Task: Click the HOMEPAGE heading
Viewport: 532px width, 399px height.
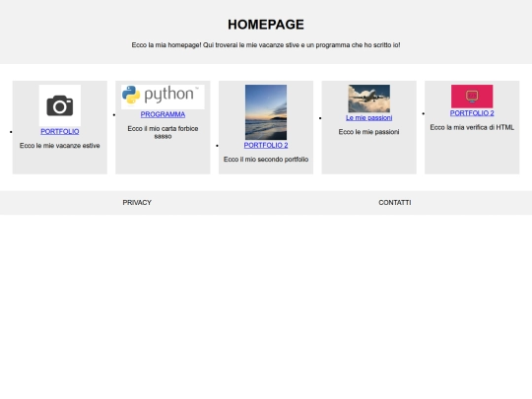Action: pos(266,25)
